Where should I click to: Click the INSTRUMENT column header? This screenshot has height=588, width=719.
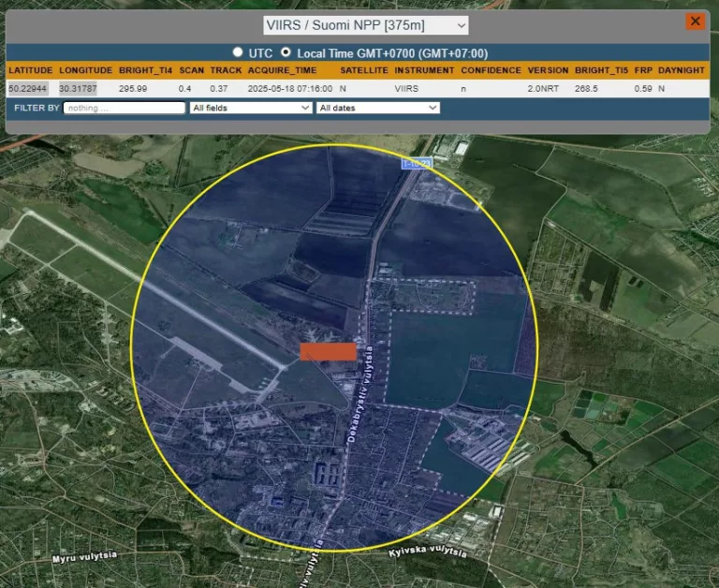click(x=424, y=70)
